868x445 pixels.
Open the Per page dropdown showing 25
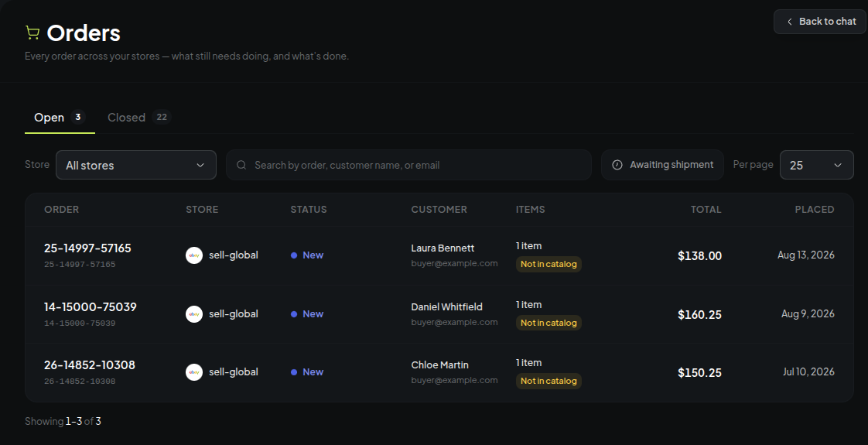coord(816,165)
